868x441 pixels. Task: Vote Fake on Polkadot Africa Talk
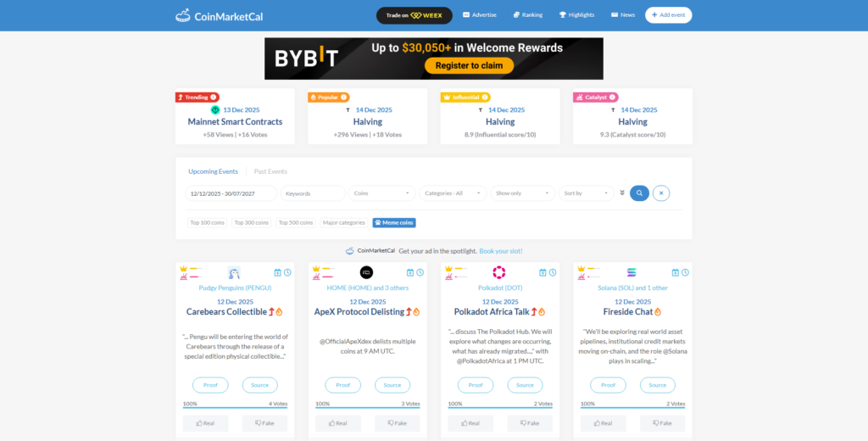(530, 423)
